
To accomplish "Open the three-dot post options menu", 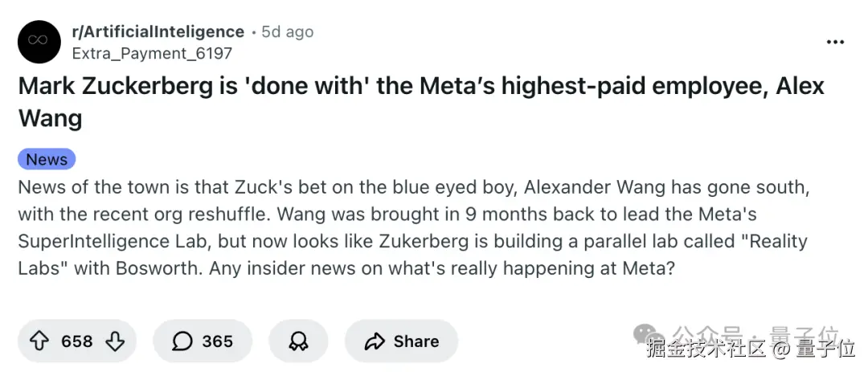I will [x=835, y=42].
